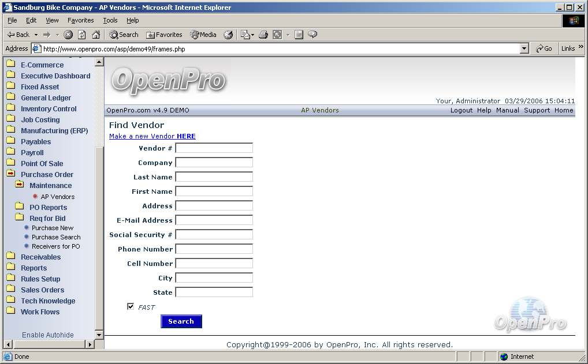Open the Tools menu
The height and width of the screenshot is (364, 588).
[110, 20]
